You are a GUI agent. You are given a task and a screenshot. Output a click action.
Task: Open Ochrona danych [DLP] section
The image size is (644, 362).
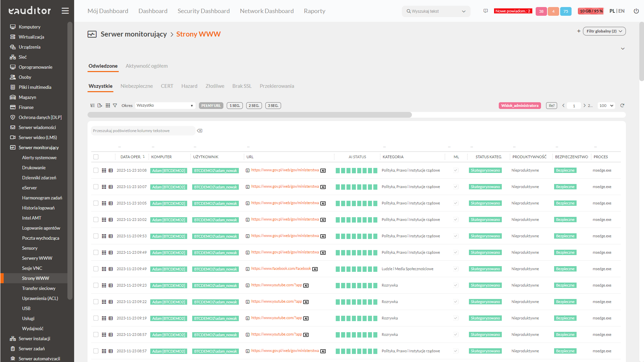[40, 117]
